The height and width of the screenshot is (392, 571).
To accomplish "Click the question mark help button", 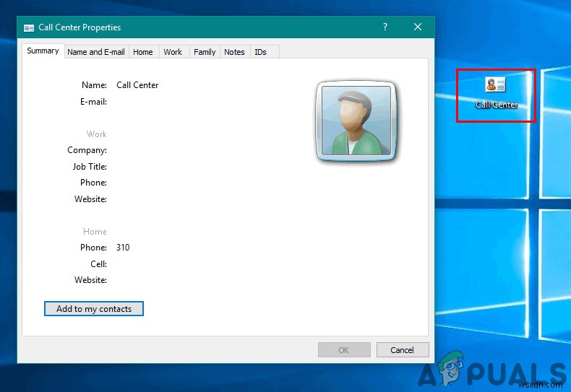I will pos(385,27).
